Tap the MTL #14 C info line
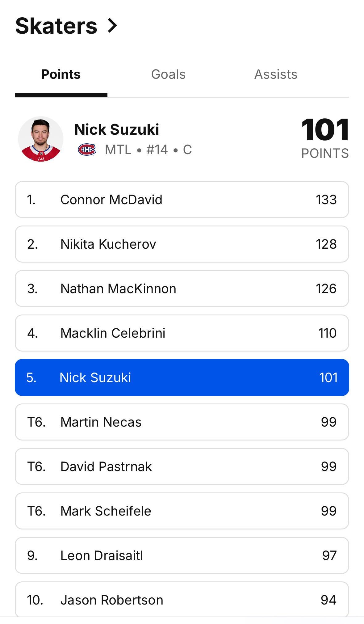364x624 pixels. (x=148, y=150)
